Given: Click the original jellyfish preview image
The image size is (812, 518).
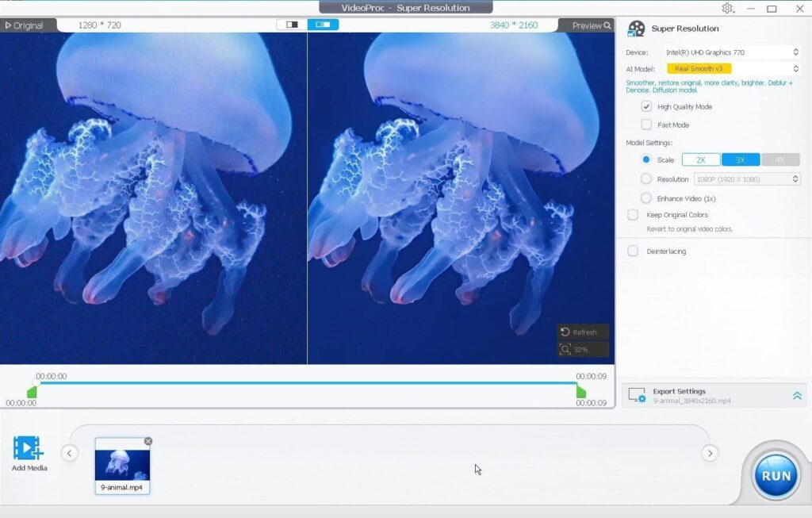Looking at the screenshot, I should 153,198.
